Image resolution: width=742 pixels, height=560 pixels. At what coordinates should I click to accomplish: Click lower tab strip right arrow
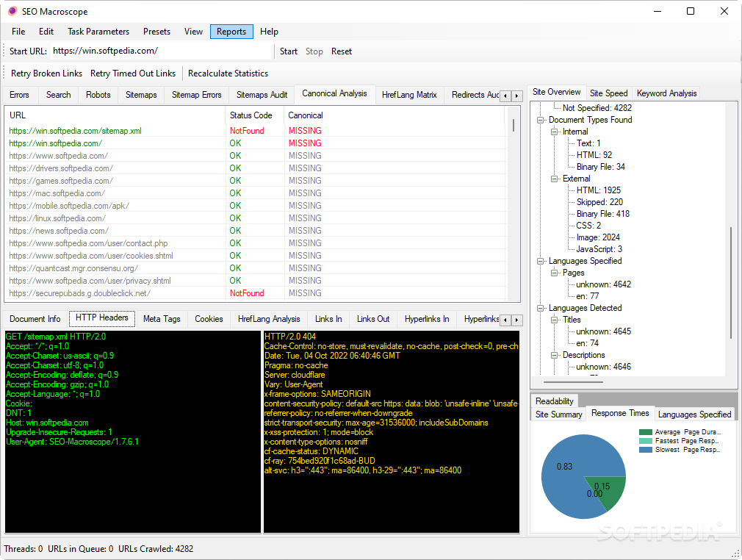pyautogui.click(x=516, y=320)
